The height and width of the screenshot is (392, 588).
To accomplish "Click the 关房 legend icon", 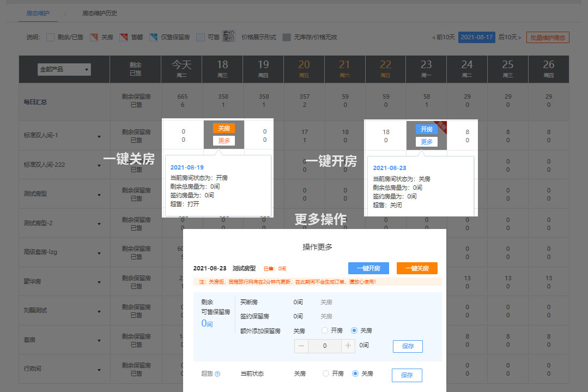I will 94,38.
